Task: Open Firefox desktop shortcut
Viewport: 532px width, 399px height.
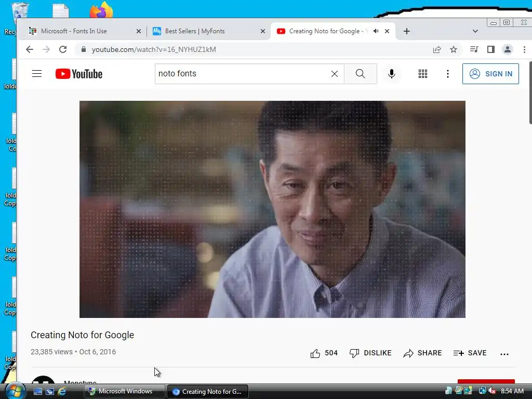Action: [101, 10]
